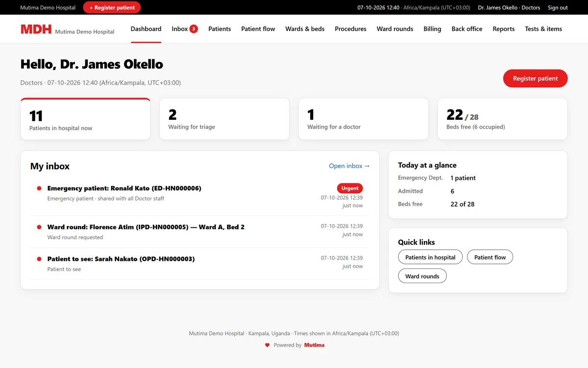588x368 pixels.
Task: Click the large red Register patient button
Action: tap(535, 79)
